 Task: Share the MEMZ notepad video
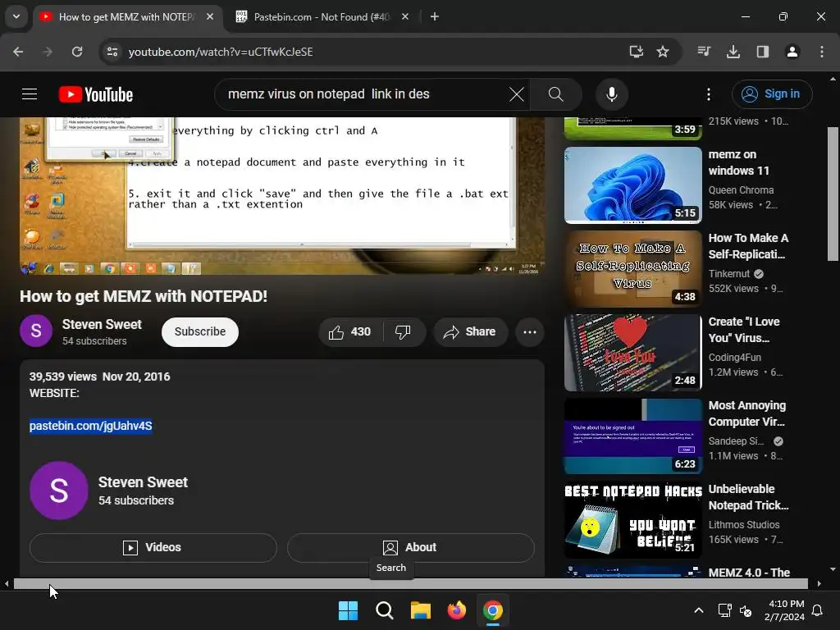pos(469,332)
